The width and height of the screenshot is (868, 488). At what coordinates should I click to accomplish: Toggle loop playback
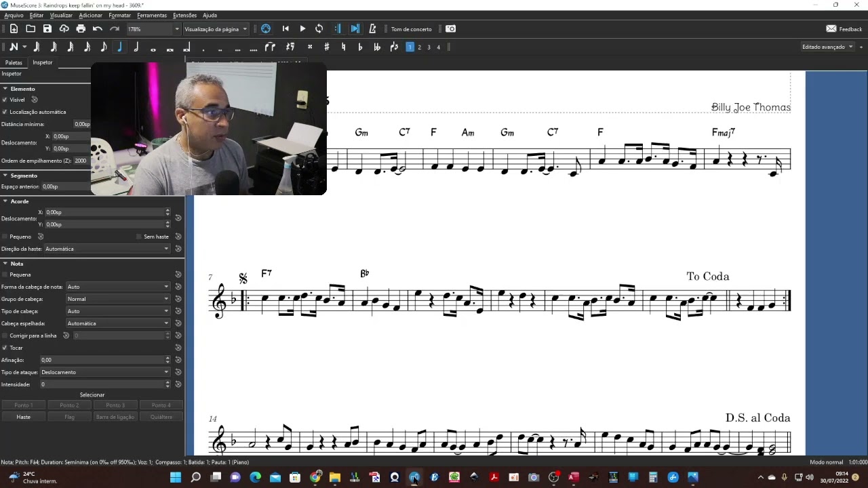(319, 28)
